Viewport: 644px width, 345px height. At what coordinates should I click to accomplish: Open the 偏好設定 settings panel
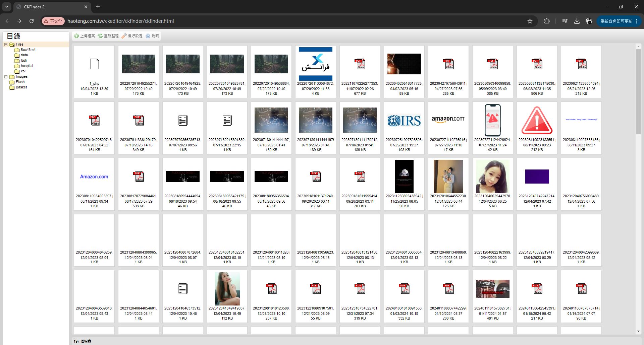coord(132,36)
